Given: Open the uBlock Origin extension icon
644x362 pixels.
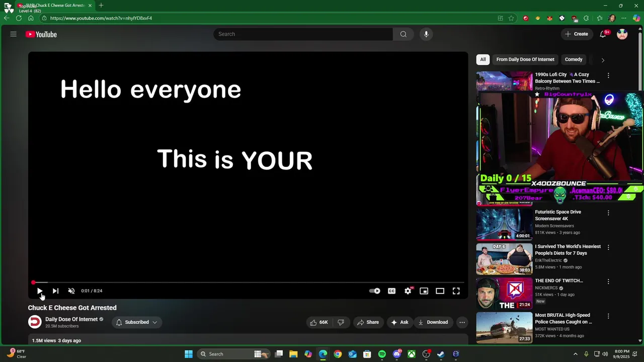Looking at the screenshot, I should click(x=574, y=18).
